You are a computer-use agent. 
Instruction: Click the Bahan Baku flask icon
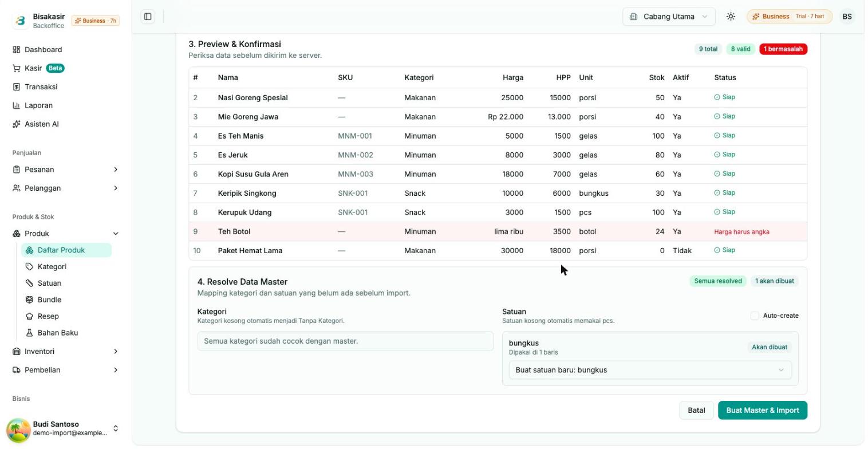(30, 333)
